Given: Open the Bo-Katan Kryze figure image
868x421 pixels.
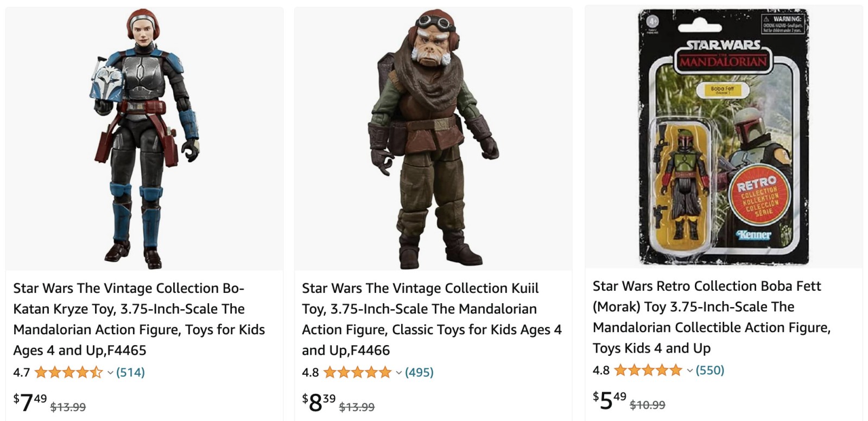Looking at the screenshot, I should tap(144, 138).
